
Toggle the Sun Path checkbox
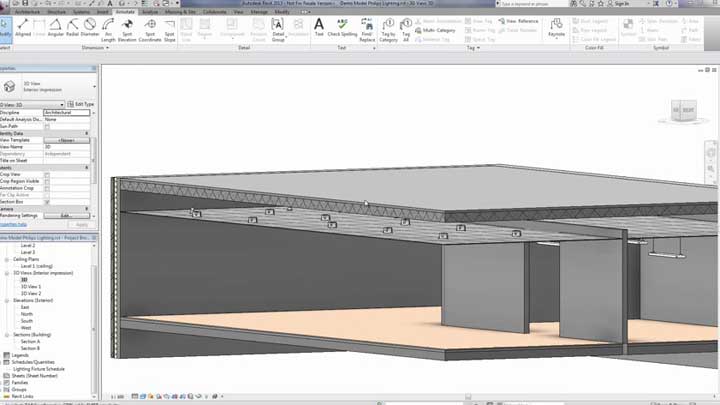coord(47,127)
